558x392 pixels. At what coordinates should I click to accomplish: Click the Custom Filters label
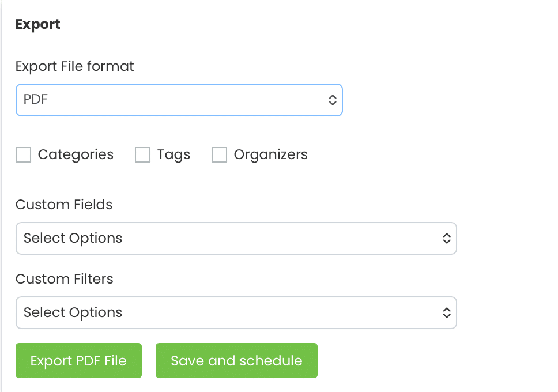[x=64, y=279]
